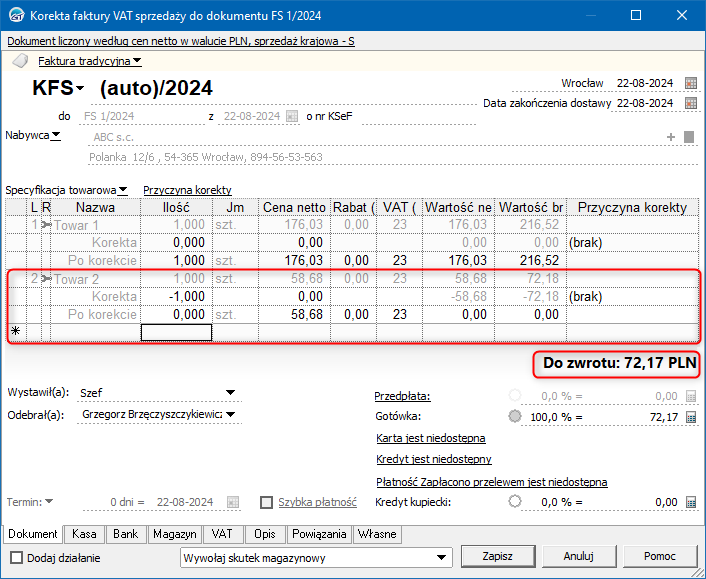Switch to the Kasa tab
The image size is (706, 579).
pos(84,534)
